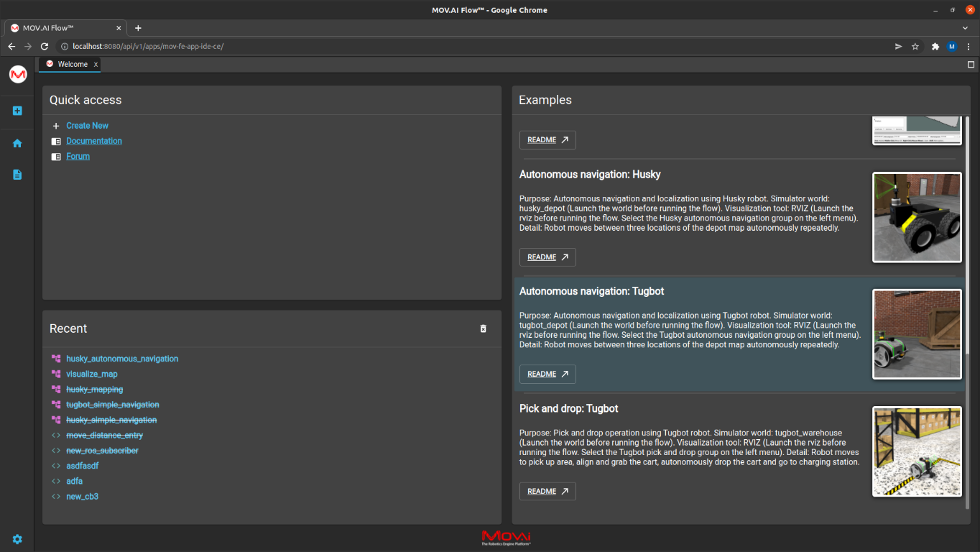The height and width of the screenshot is (552, 980).
Task: Click the flow icon next to husky_mapping
Action: pyautogui.click(x=56, y=390)
